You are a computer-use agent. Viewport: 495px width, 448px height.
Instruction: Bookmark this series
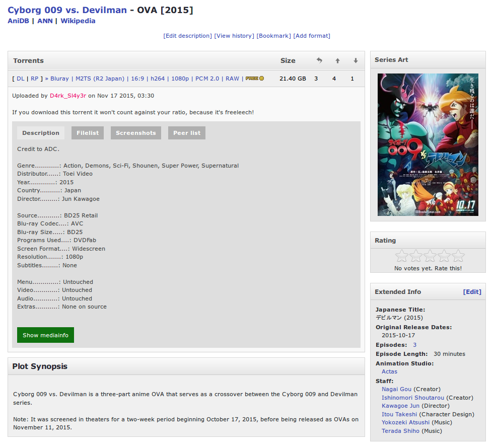pos(273,36)
